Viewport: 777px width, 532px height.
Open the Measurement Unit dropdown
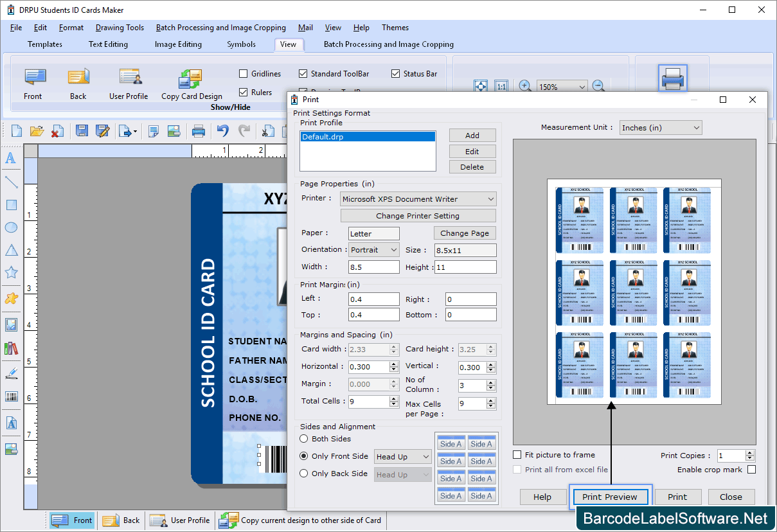tap(660, 127)
